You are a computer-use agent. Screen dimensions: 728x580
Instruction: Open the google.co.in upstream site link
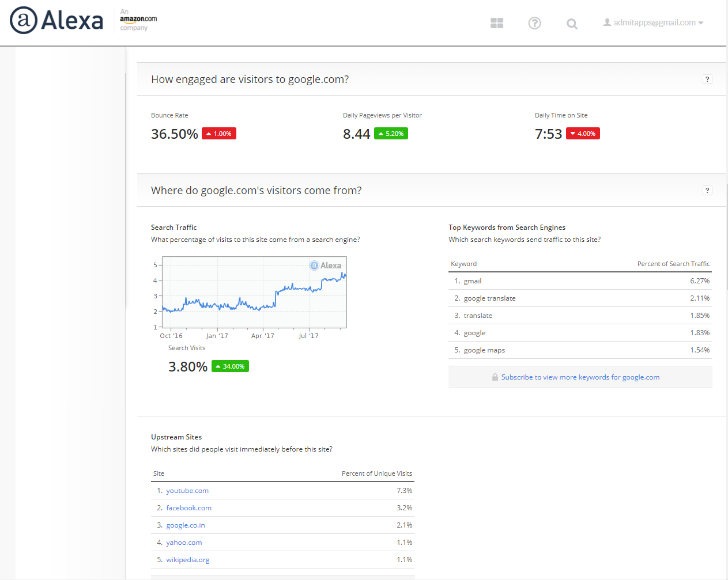[185, 525]
